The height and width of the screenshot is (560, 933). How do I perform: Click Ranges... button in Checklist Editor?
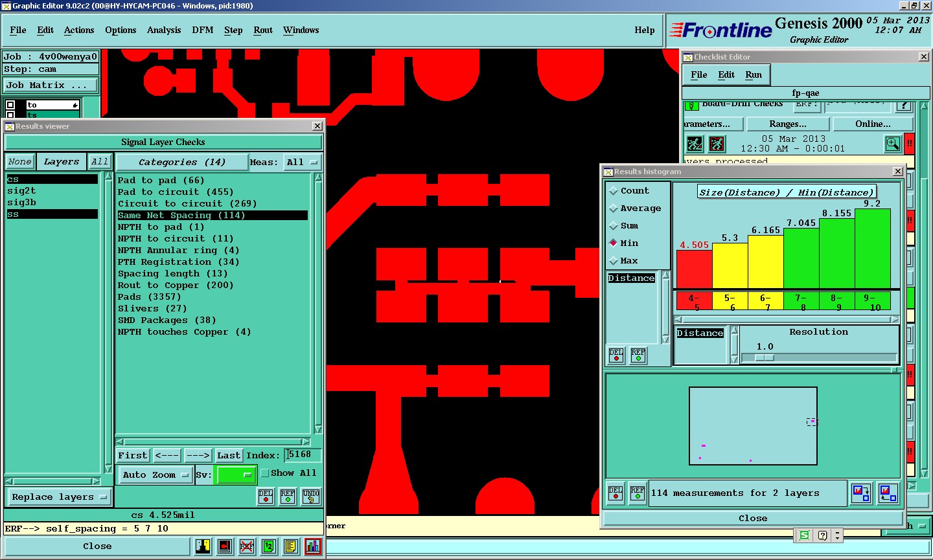point(788,124)
